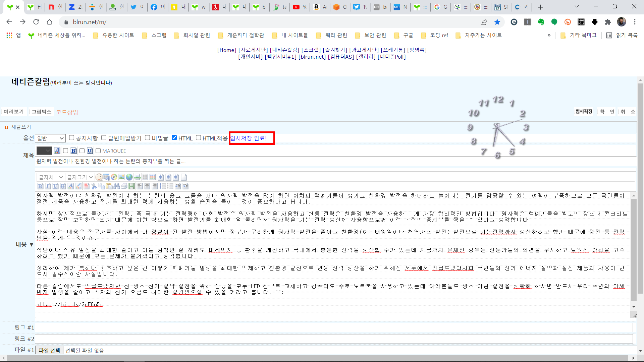This screenshot has height=362, width=644.
Task: Insert a hyperlink with the globe icon
Action: (x=129, y=177)
